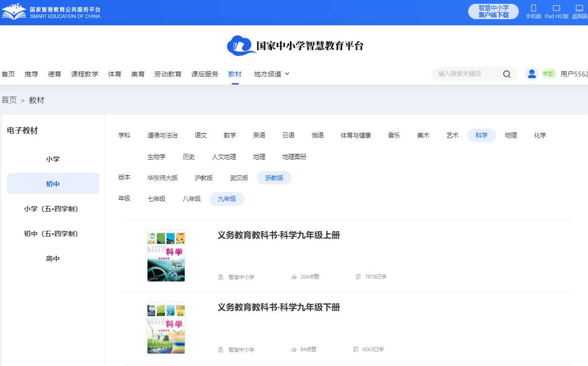Select subject 语文
This screenshot has width=588, height=366.
click(201, 135)
